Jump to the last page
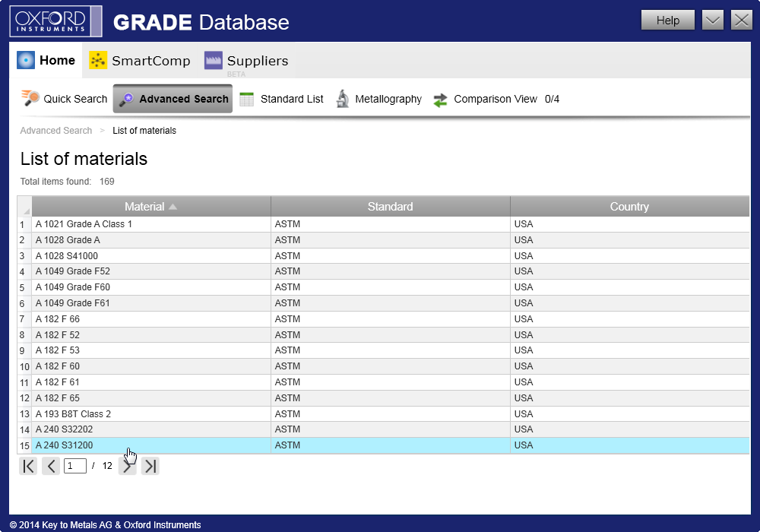760x532 pixels. (150, 466)
